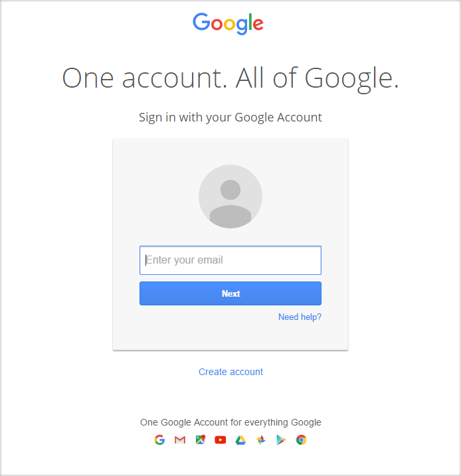Click the Next label on the blue button
Screen dimensions: 461x476
click(x=230, y=293)
